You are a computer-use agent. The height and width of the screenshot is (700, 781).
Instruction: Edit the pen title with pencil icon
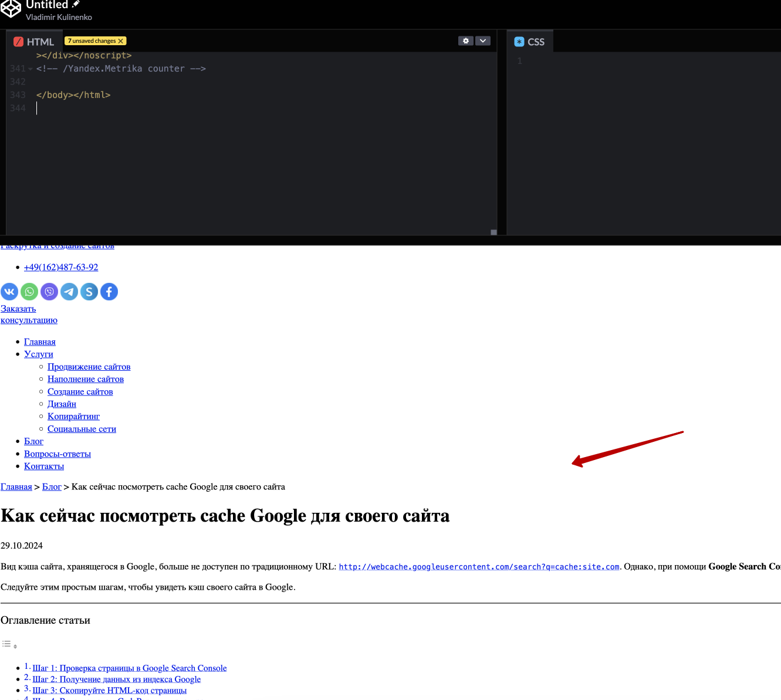[76, 4]
